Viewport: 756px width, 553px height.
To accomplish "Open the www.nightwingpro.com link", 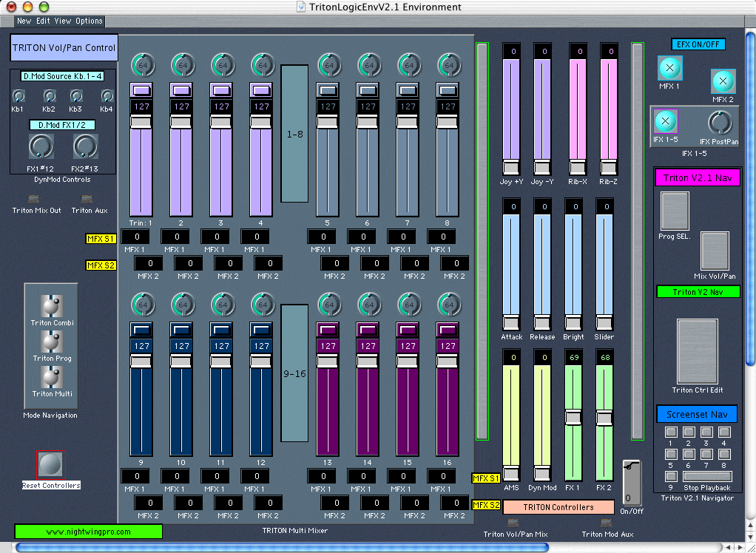I will [x=88, y=532].
